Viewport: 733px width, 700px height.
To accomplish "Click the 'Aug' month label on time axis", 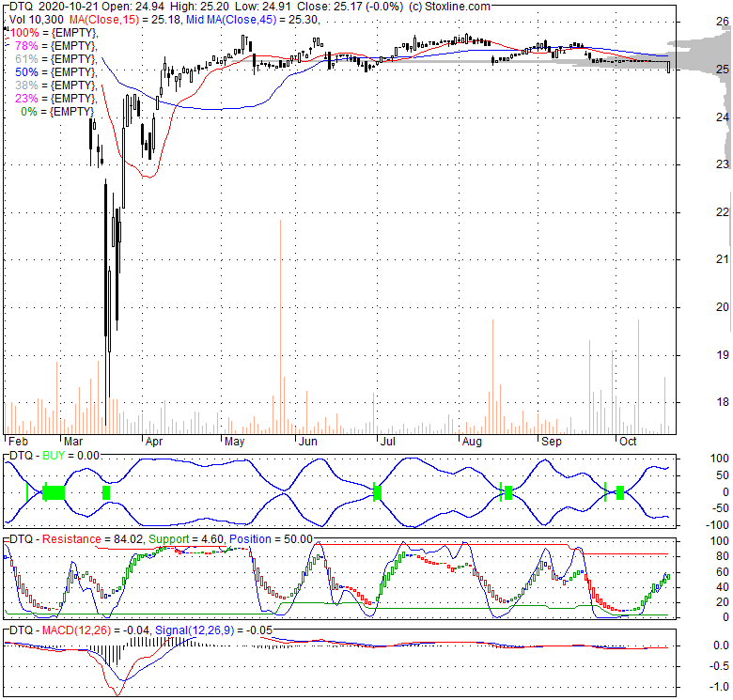I will (472, 441).
